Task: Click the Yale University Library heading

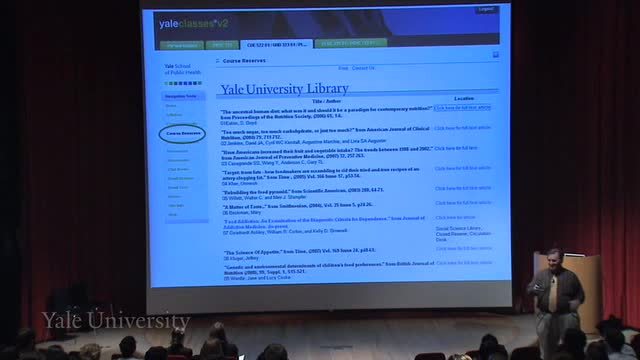Action: pos(284,89)
